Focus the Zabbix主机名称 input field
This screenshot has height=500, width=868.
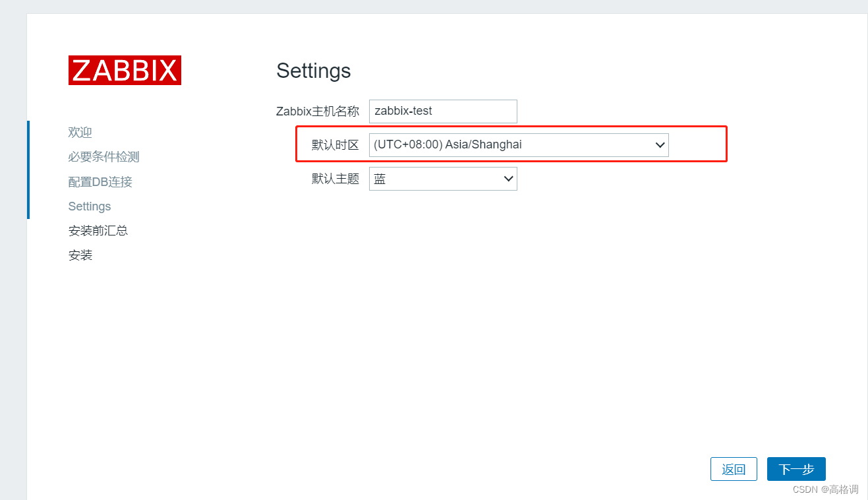pos(443,111)
